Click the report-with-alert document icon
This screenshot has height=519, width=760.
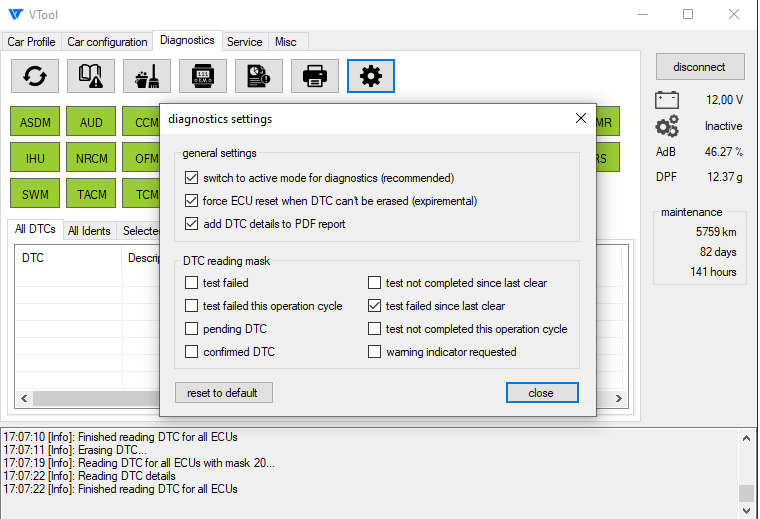[259, 76]
